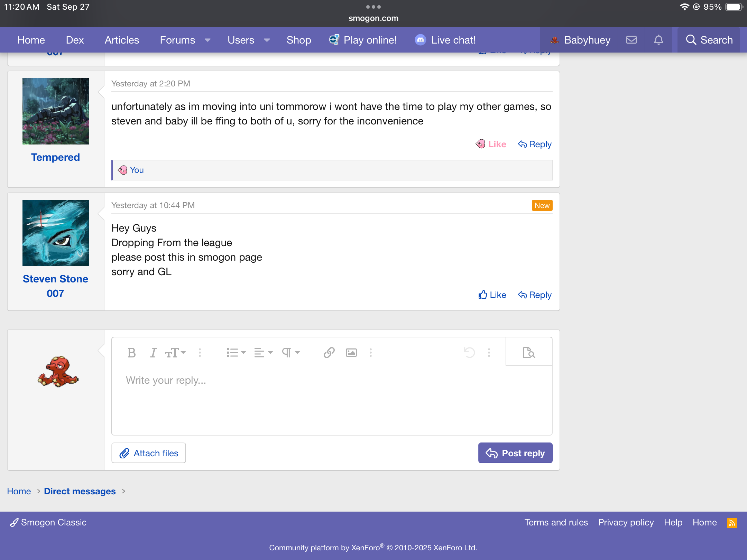Viewport: 747px width, 560px height.
Task: Open the editor preview icon
Action: point(529,353)
